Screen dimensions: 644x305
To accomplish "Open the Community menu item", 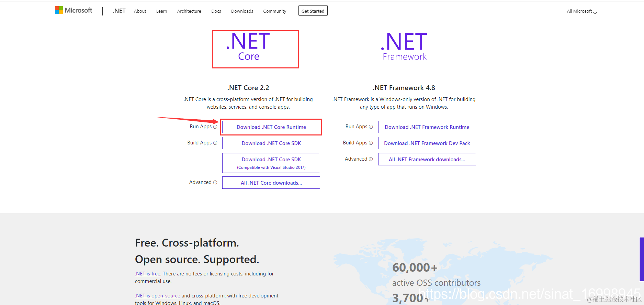I will (x=275, y=11).
